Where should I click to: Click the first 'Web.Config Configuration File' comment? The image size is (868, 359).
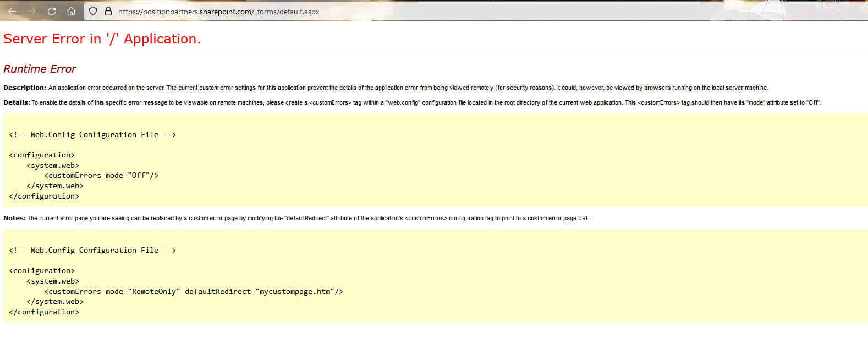[x=92, y=134]
